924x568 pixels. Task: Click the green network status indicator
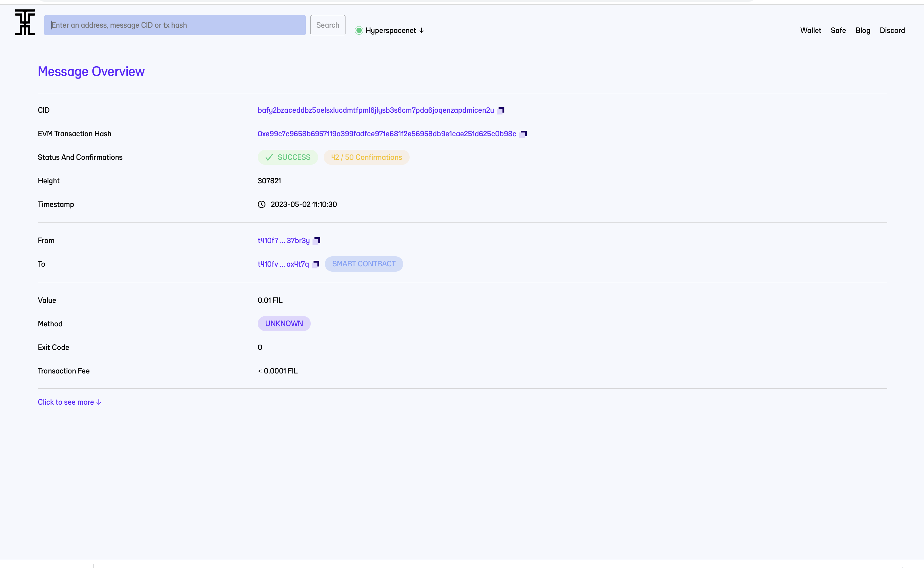click(359, 30)
